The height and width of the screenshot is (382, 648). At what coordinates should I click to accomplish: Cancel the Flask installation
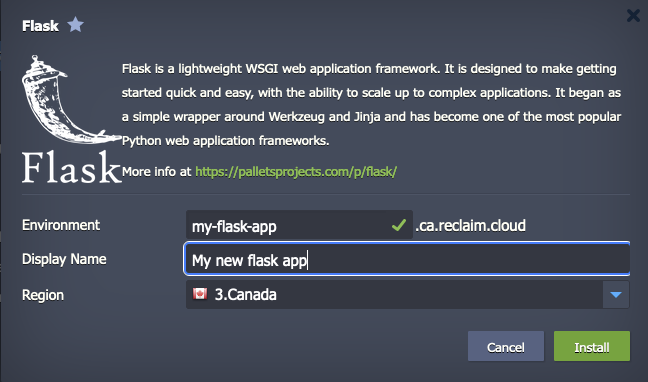tap(506, 346)
